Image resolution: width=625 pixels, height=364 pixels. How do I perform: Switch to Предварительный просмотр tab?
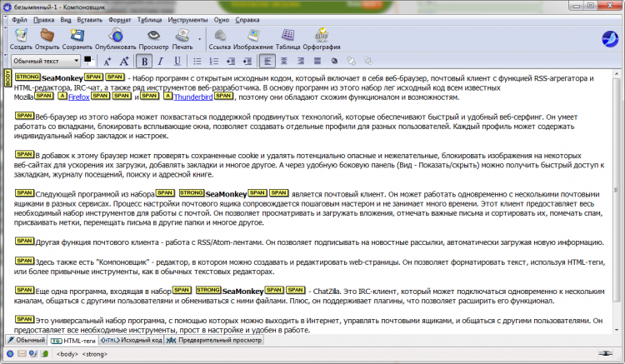[214, 340]
